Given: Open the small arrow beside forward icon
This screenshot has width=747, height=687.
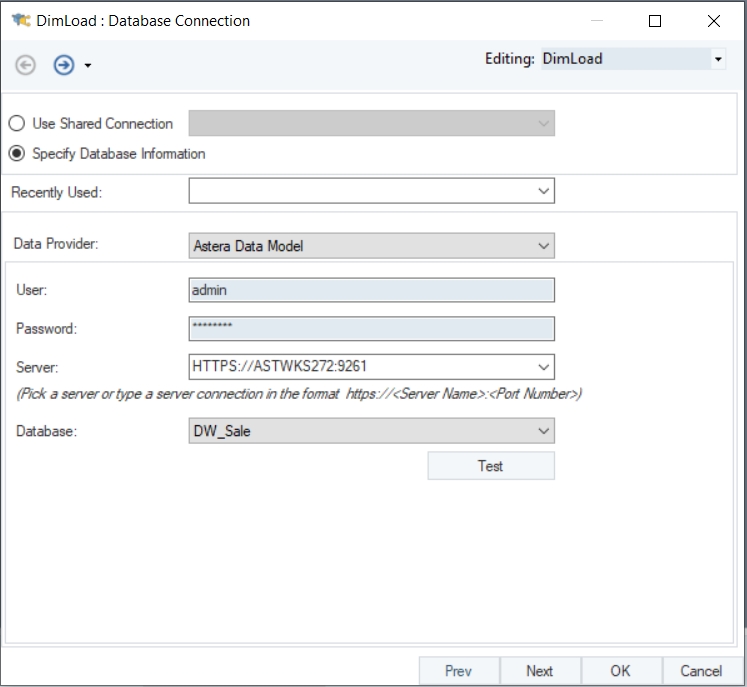Looking at the screenshot, I should [88, 66].
